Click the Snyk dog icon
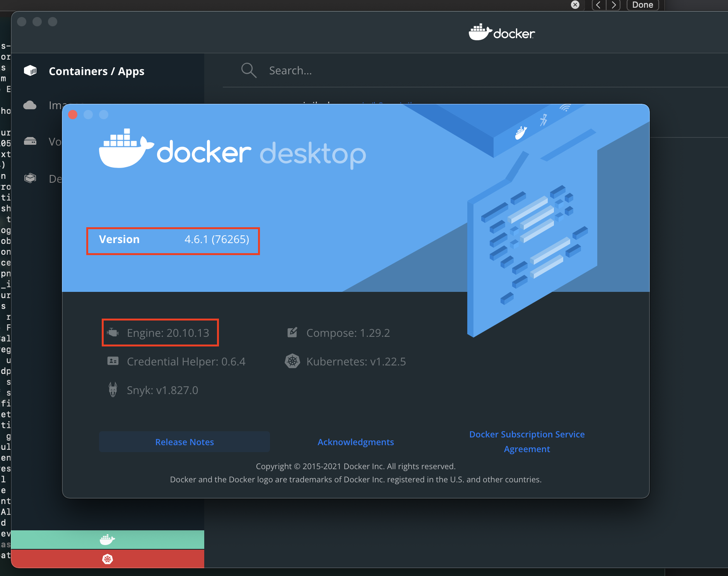Screen dimensions: 728x576 [x=113, y=389]
